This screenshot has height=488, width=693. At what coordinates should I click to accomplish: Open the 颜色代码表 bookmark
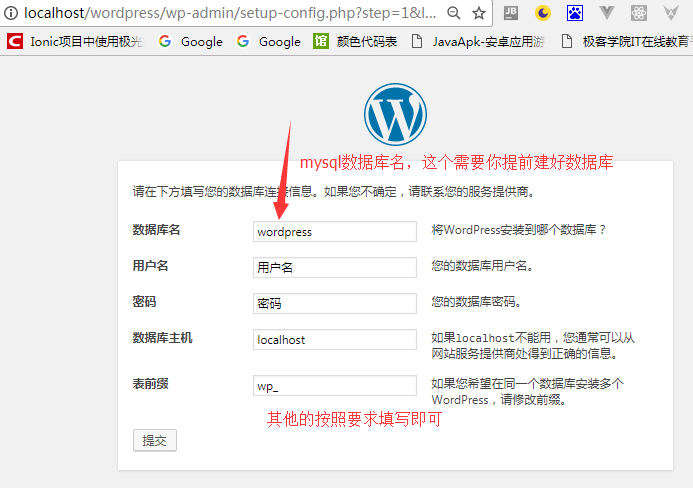(x=355, y=42)
